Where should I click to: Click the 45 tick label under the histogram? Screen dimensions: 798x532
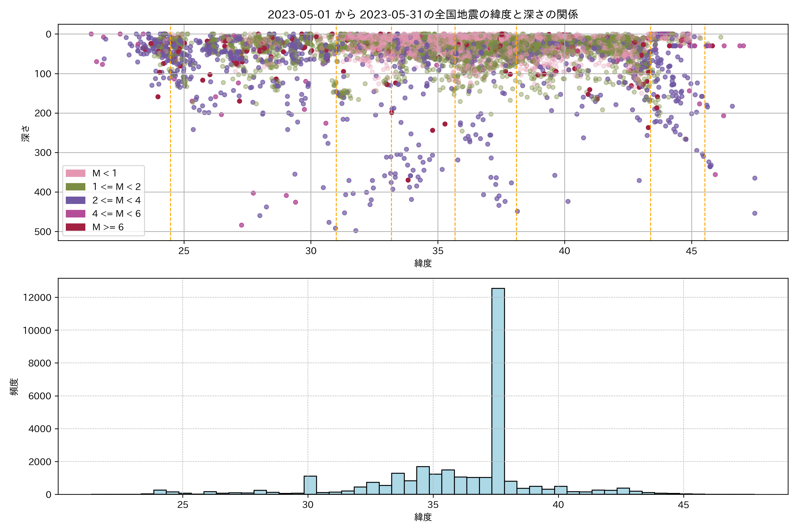point(683,505)
